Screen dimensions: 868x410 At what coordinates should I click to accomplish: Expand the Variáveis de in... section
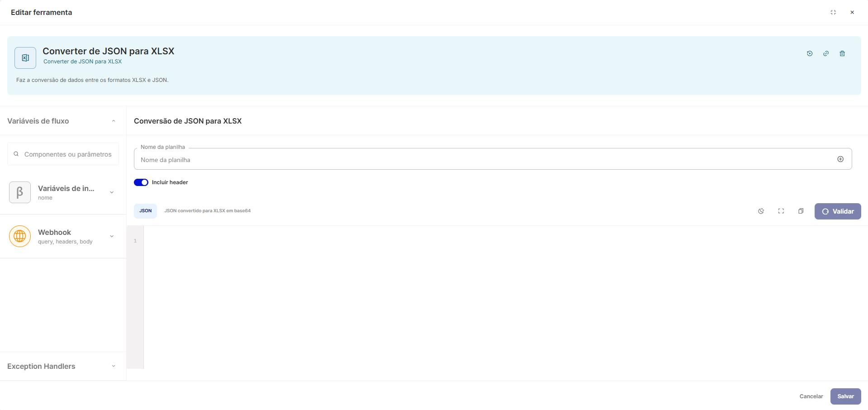pos(112,192)
